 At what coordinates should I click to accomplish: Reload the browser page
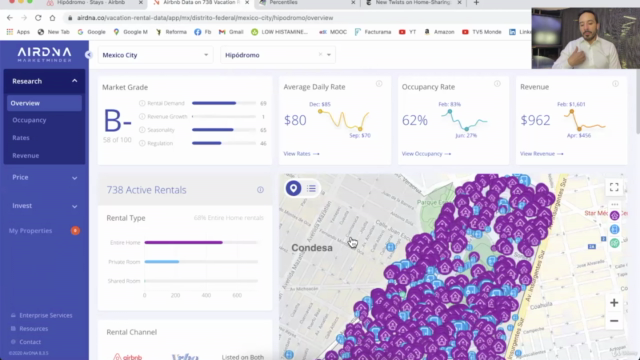tap(38, 18)
